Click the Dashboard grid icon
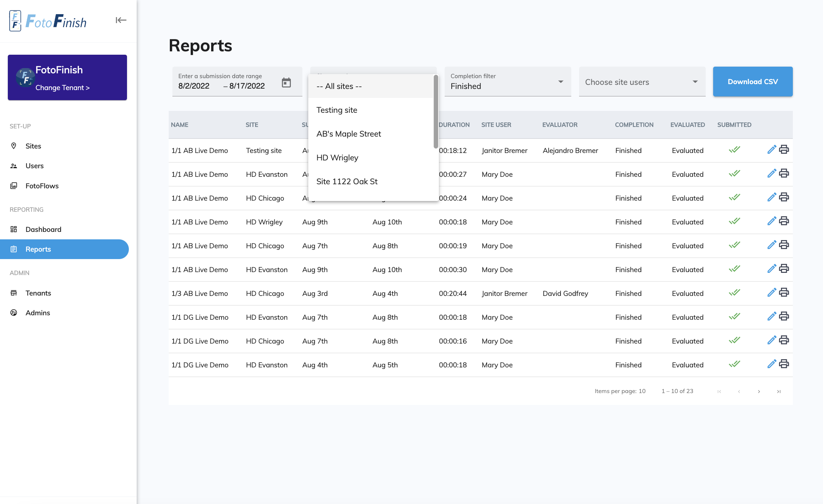This screenshot has height=504, width=823. tap(14, 229)
